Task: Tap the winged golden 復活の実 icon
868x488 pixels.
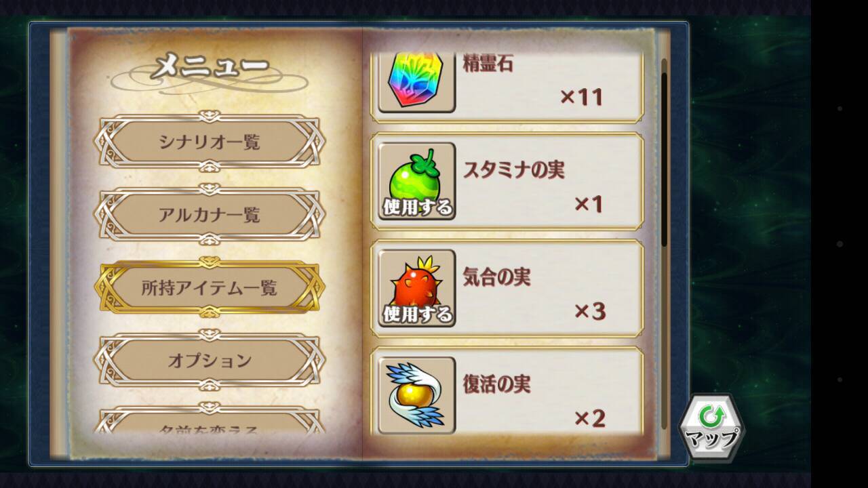Action: coord(416,395)
